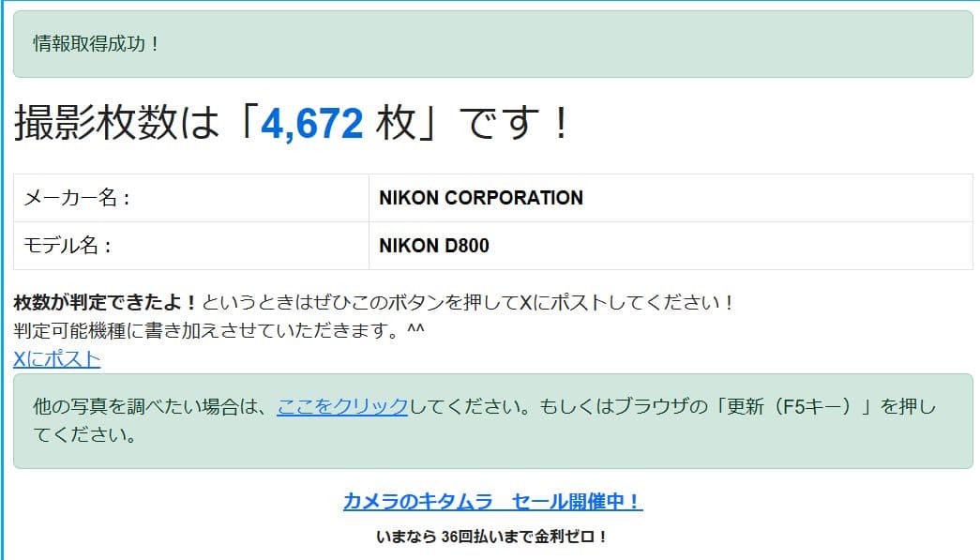Click the NIKON CORPORATION cell

[x=671, y=198]
